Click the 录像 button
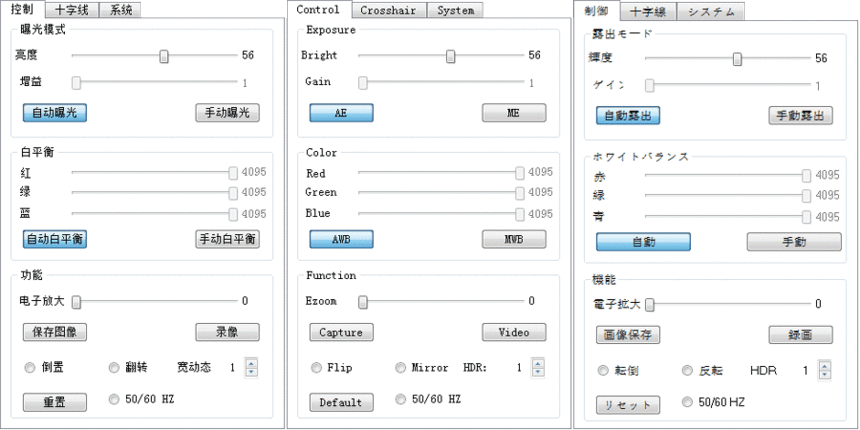The height and width of the screenshot is (430, 860). 228,332
